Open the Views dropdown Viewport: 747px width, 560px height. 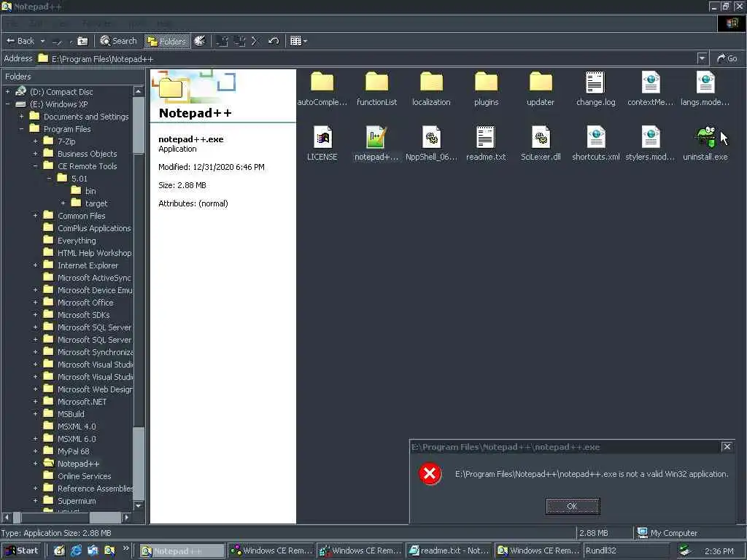click(x=298, y=42)
